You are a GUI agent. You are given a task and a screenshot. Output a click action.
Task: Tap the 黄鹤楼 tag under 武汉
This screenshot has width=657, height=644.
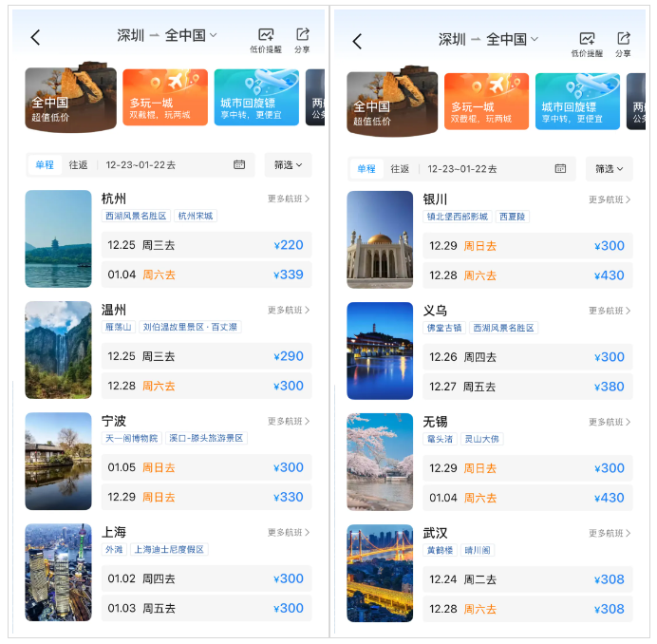pyautogui.click(x=439, y=550)
